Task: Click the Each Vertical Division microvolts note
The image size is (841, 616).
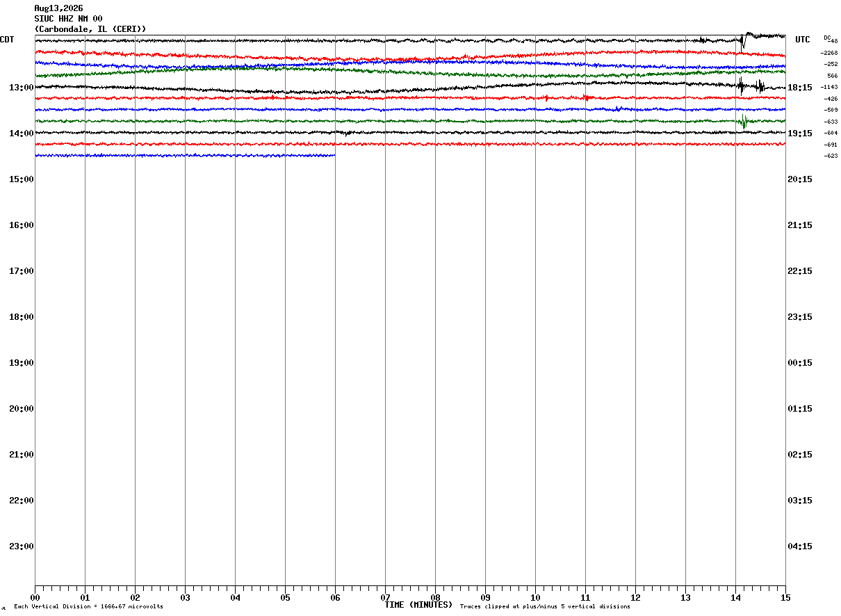Action: coord(88,607)
